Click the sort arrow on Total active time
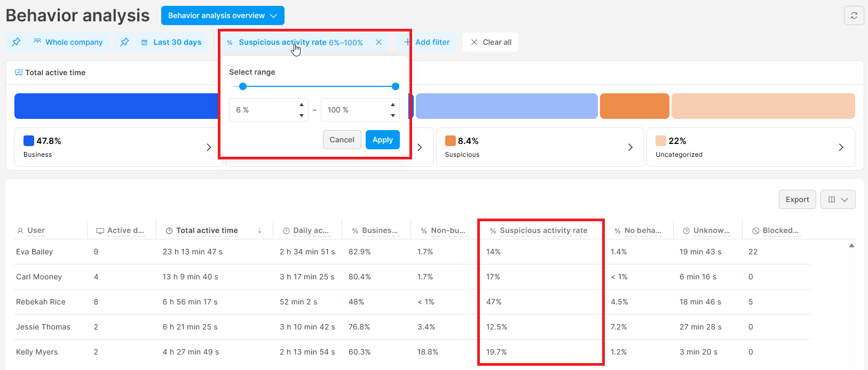This screenshot has height=370, width=868. pyautogui.click(x=260, y=231)
